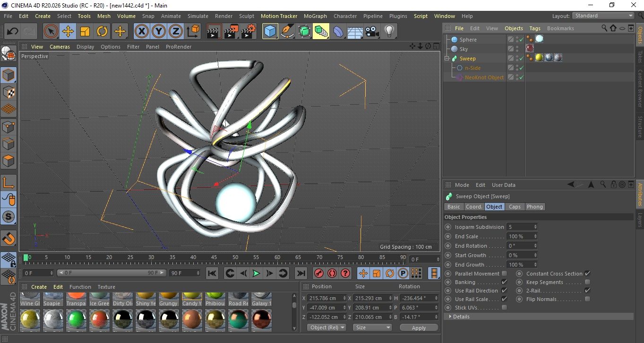The height and width of the screenshot is (343, 644).
Task: Enable the Parallel Movement checkbox
Action: 504,274
